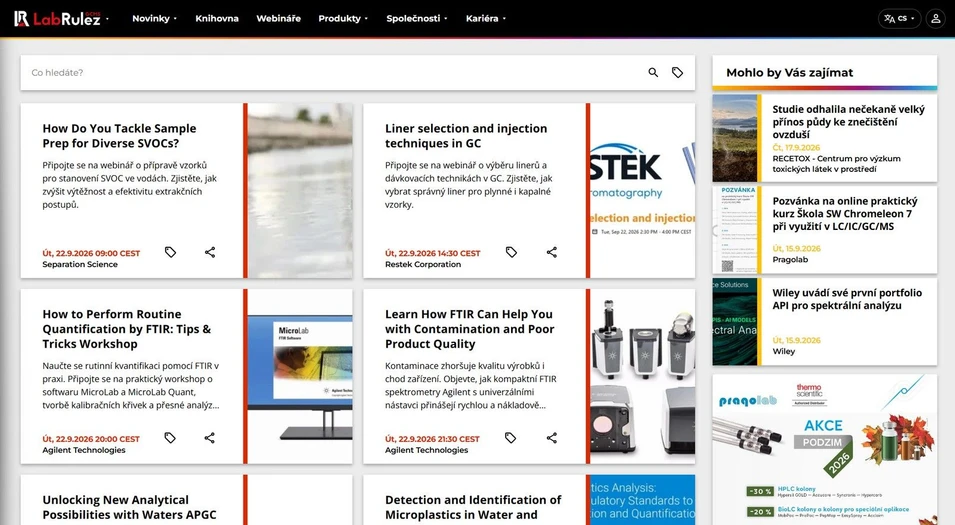Click date 'Út, 22.9.2026 21:30 CEST'
Screen dimensions: 955x525
[x=432, y=439]
